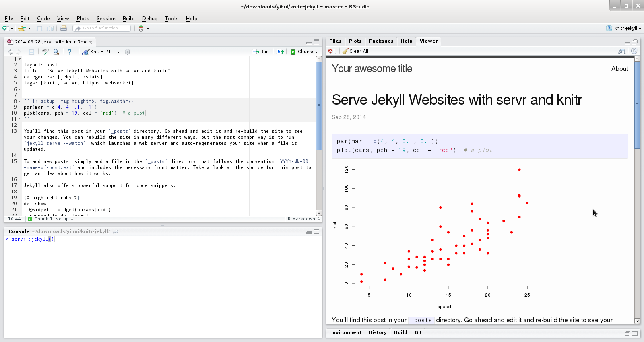644x342 pixels.
Task: Click the About link in the viewer page
Action: (x=620, y=69)
